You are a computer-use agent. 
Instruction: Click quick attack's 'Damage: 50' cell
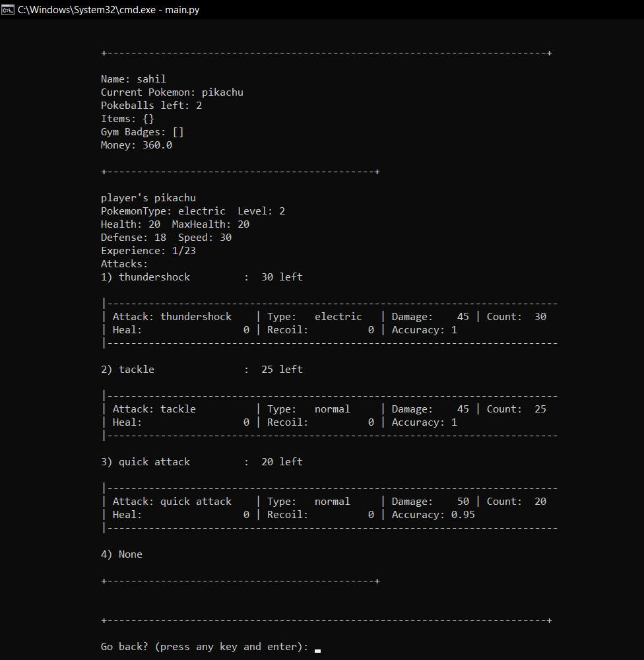click(x=430, y=502)
